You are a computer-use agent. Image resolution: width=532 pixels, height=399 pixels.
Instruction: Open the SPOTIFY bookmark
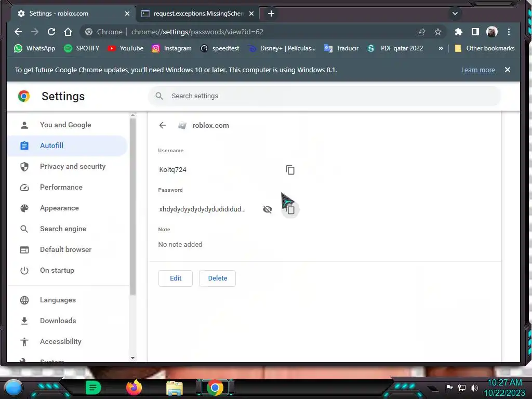82,48
